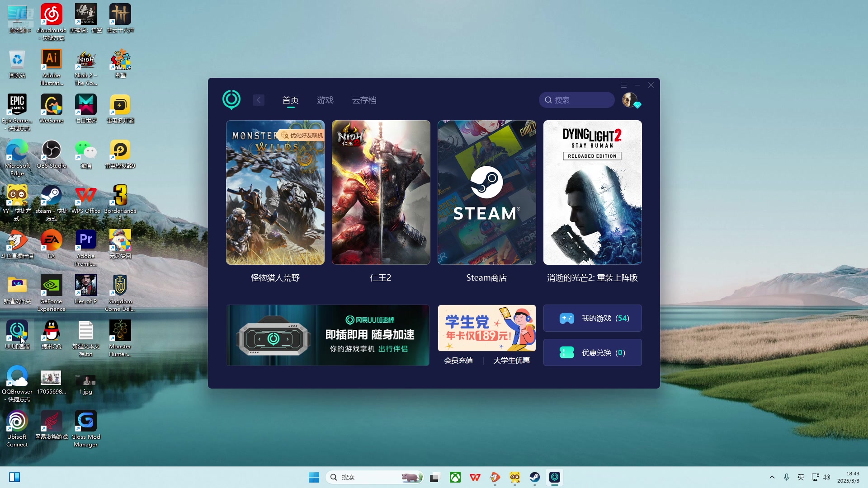The image size is (868, 488).
Task: Click the taskbar 搜索 box
Action: pyautogui.click(x=374, y=477)
